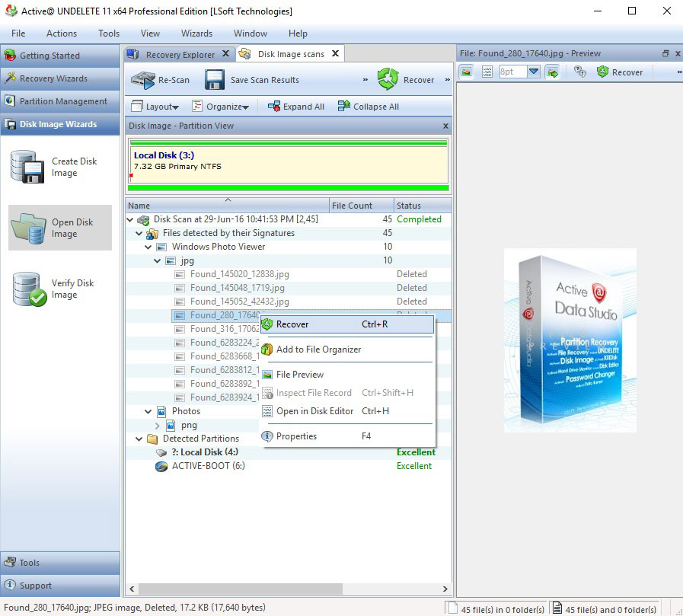The image size is (683, 616).
Task: Collapse the Disk Scan at 29-Jun-16 node
Action: 129,219
